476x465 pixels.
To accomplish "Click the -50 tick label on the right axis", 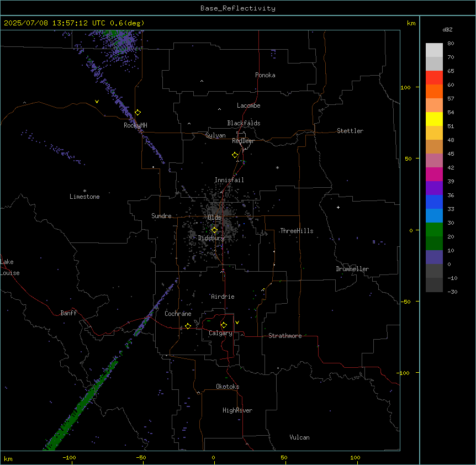I will pyautogui.click(x=405, y=302).
